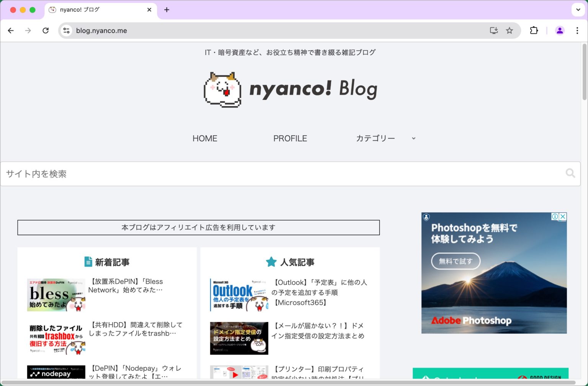
Task: Click the nyanco! Blog cat logo
Action: 223,89
